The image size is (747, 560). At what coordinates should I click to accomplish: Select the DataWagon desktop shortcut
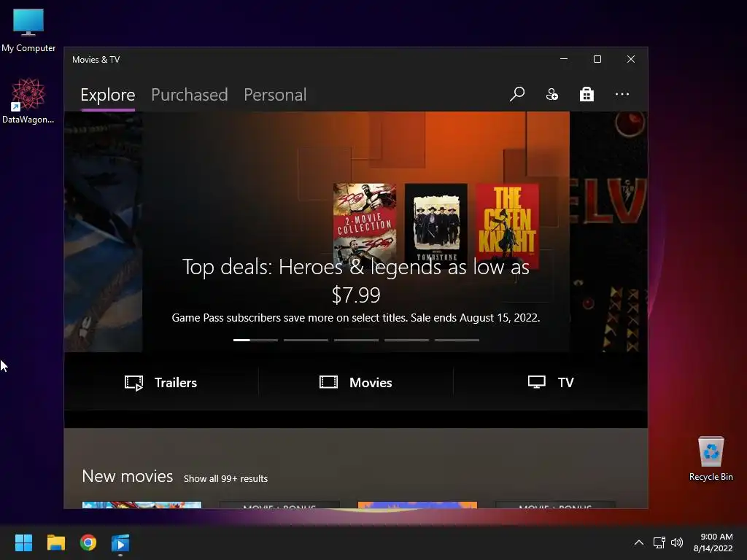28,101
